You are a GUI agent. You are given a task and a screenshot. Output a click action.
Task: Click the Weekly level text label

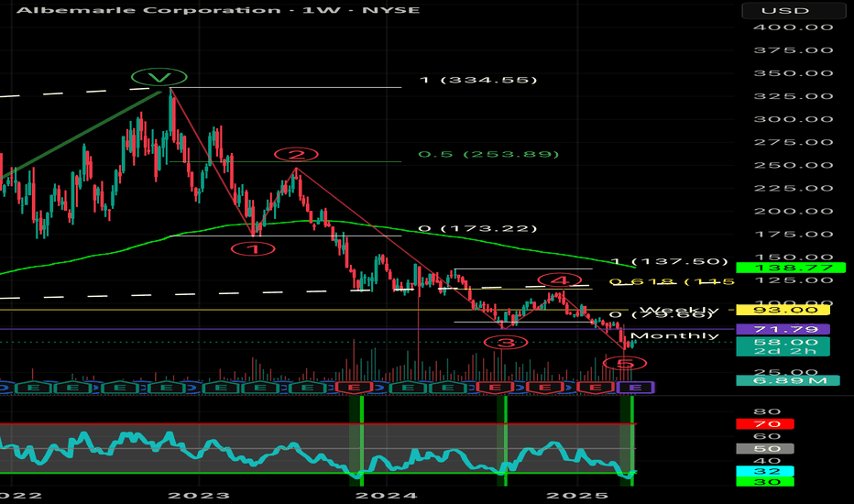click(x=679, y=309)
